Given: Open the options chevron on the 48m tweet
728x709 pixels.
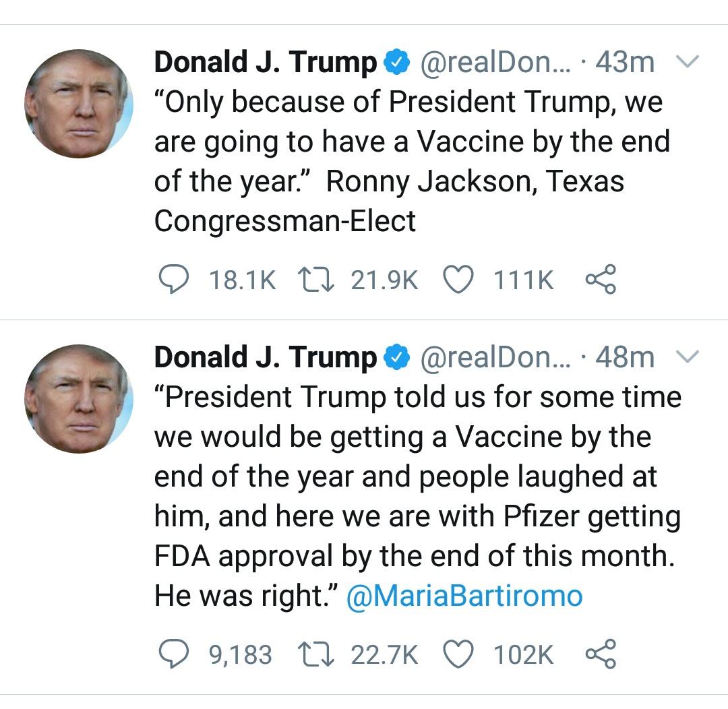Looking at the screenshot, I should (687, 357).
